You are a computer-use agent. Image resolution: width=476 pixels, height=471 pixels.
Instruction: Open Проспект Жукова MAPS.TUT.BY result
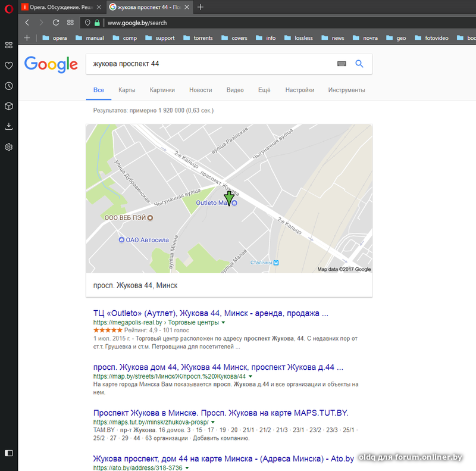point(221,413)
